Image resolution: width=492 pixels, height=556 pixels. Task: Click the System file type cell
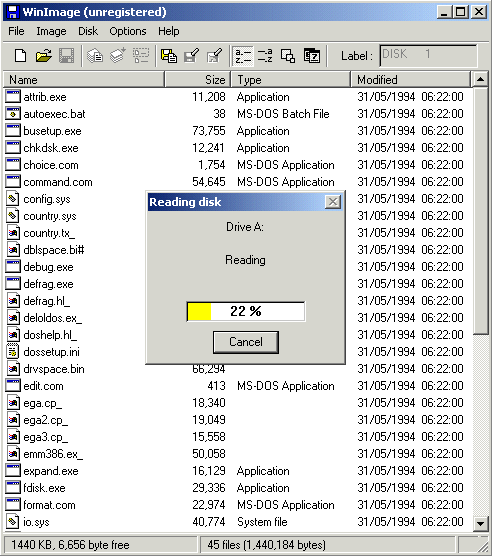click(262, 522)
